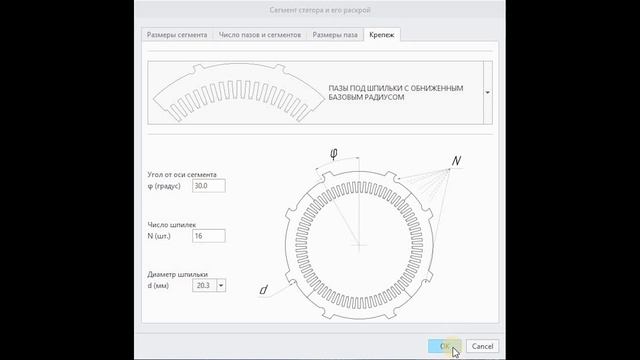Click the 'φ (градус)' field label

point(164,186)
